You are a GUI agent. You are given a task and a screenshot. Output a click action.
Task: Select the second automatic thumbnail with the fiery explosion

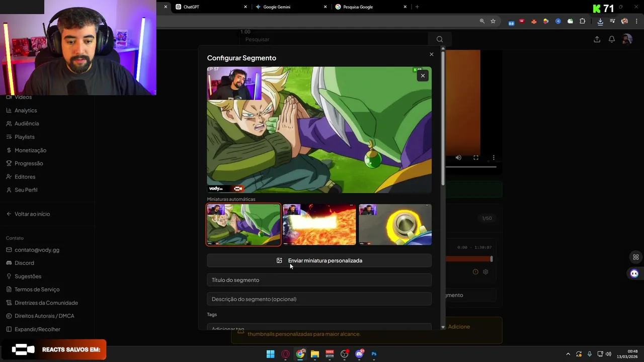[x=319, y=224]
